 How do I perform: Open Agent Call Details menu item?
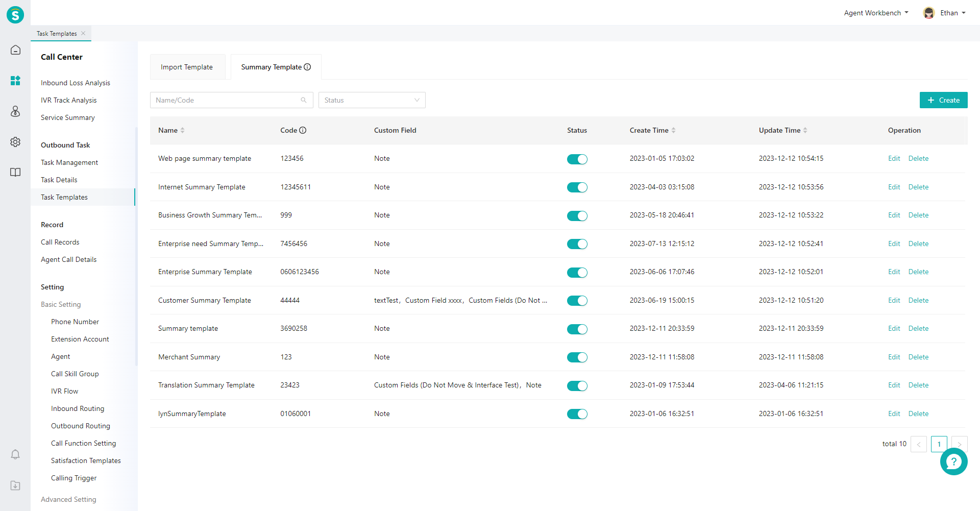point(69,259)
